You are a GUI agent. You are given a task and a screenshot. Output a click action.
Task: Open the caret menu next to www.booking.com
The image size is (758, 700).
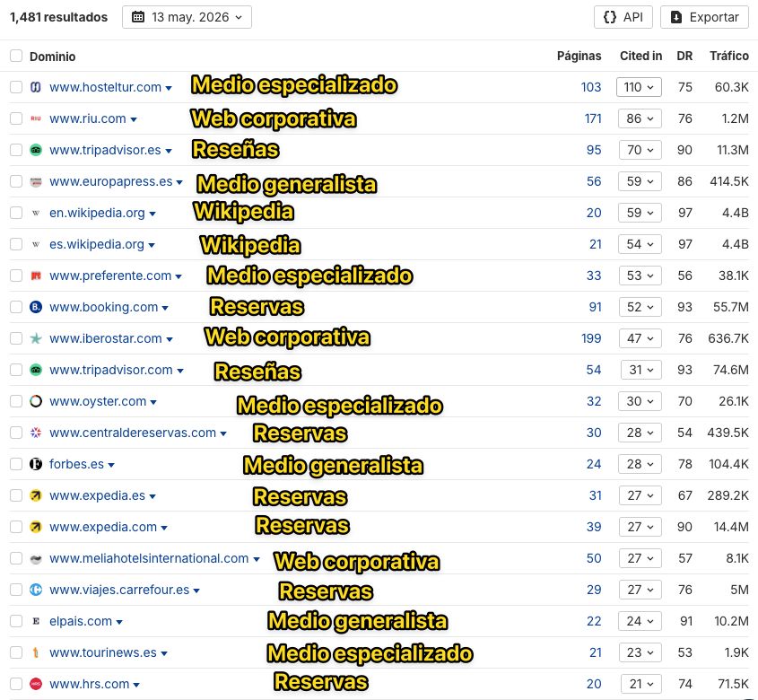pyautogui.click(x=165, y=308)
